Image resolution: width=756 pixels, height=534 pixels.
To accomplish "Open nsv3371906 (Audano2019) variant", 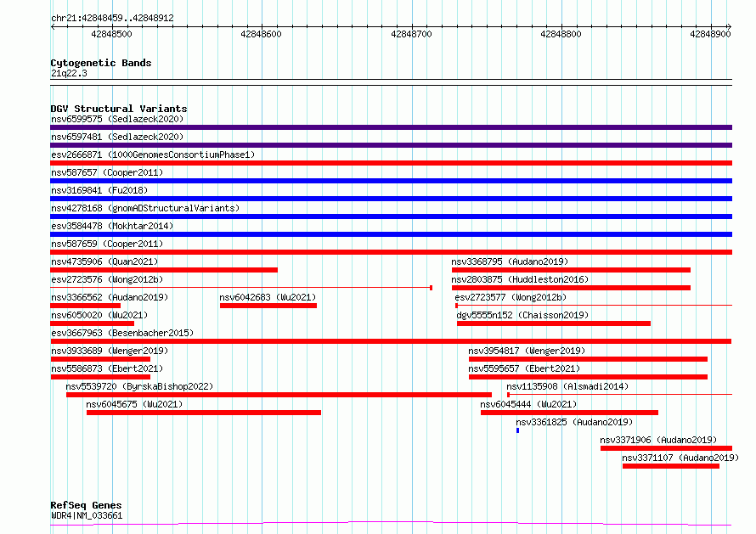I will pyautogui.click(x=658, y=440).
